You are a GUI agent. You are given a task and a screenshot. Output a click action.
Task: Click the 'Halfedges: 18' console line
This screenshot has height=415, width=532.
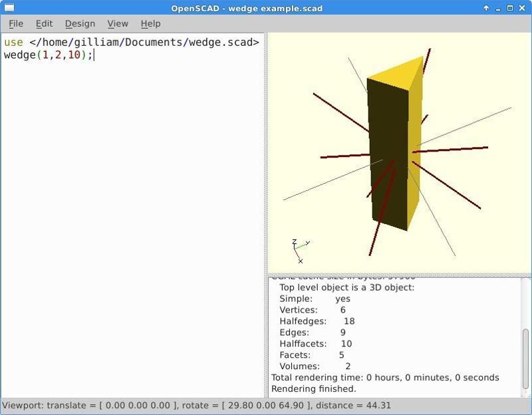point(317,321)
